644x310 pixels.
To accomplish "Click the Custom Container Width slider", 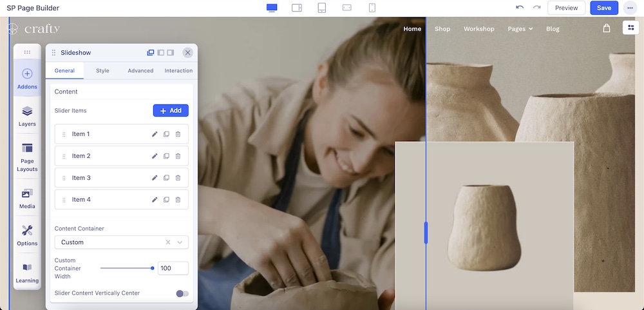I will (x=126, y=268).
